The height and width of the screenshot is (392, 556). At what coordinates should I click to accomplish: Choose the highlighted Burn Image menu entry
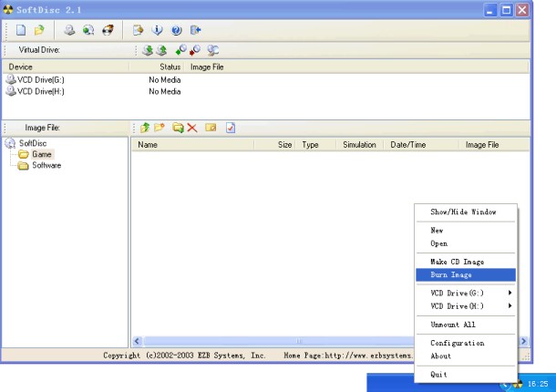click(x=466, y=274)
